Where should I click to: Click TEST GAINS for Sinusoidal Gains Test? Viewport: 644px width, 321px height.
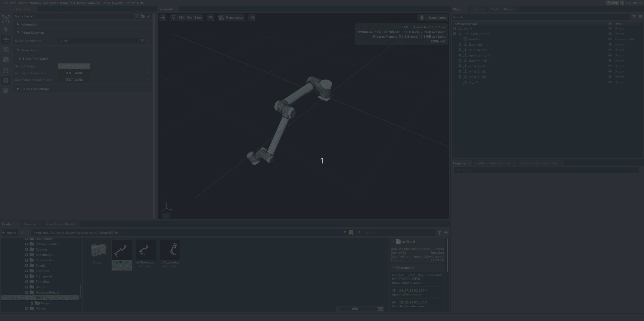[74, 73]
